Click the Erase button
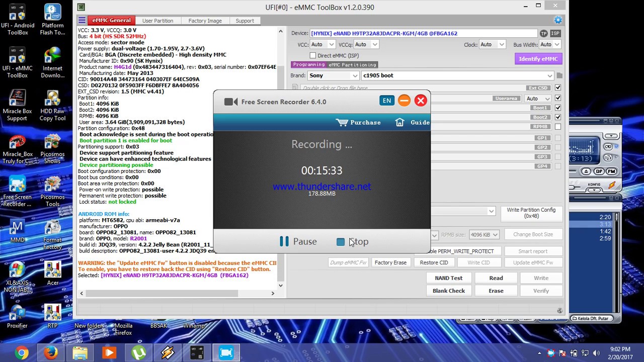This screenshot has height=362, width=644. tap(496, 291)
